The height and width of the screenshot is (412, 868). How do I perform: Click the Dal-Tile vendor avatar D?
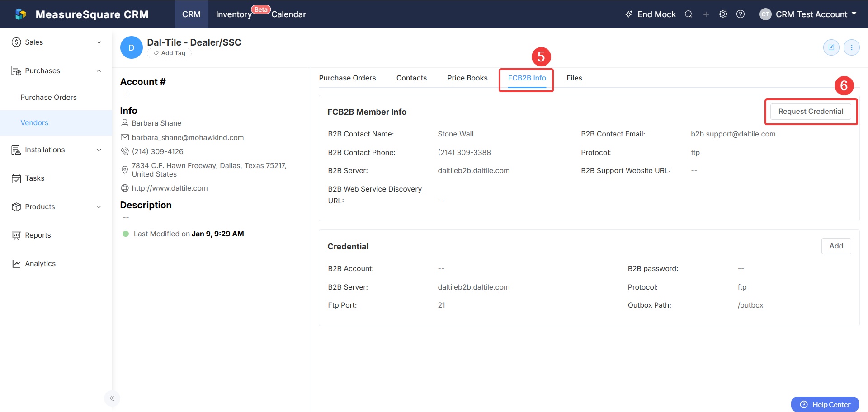click(x=132, y=47)
